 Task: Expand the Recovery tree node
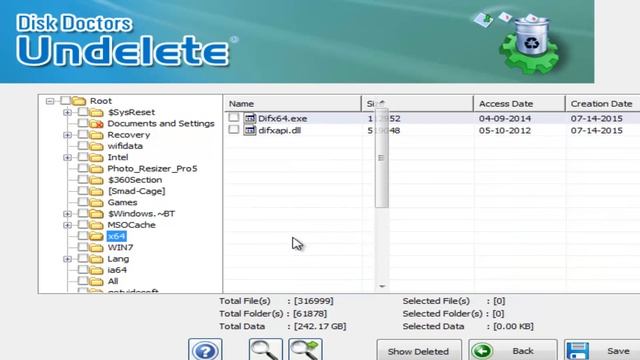tap(67, 135)
